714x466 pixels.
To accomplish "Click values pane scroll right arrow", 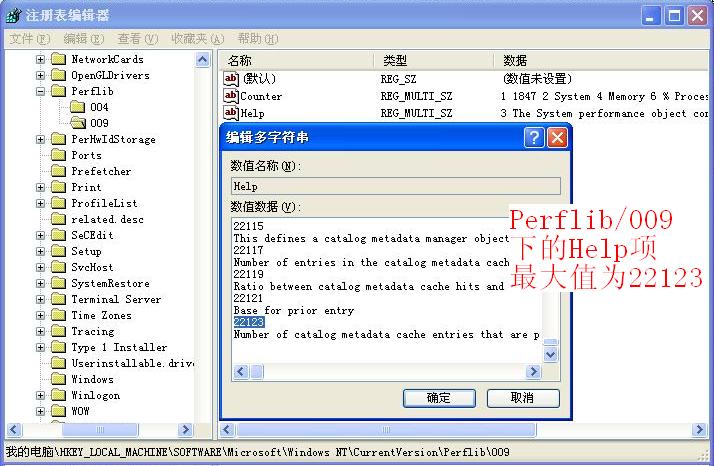I will click(x=699, y=429).
